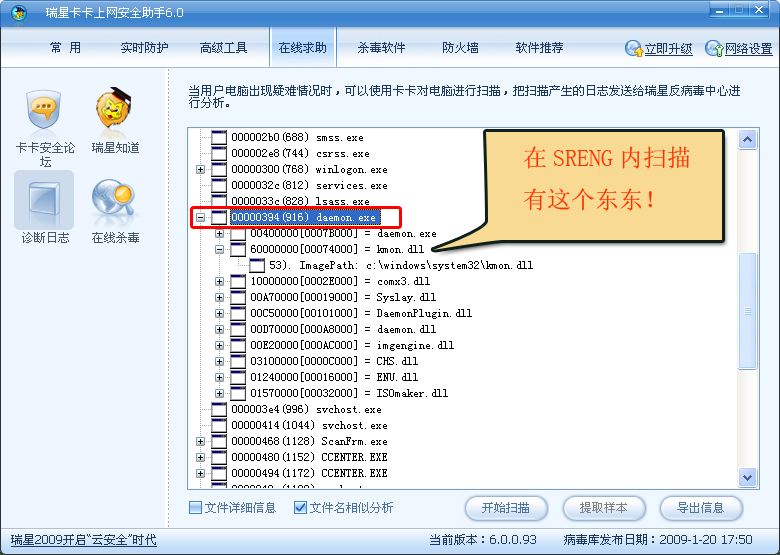The image size is (780, 555).
Task: Switch to the 高级工具 tab
Action: tap(223, 48)
